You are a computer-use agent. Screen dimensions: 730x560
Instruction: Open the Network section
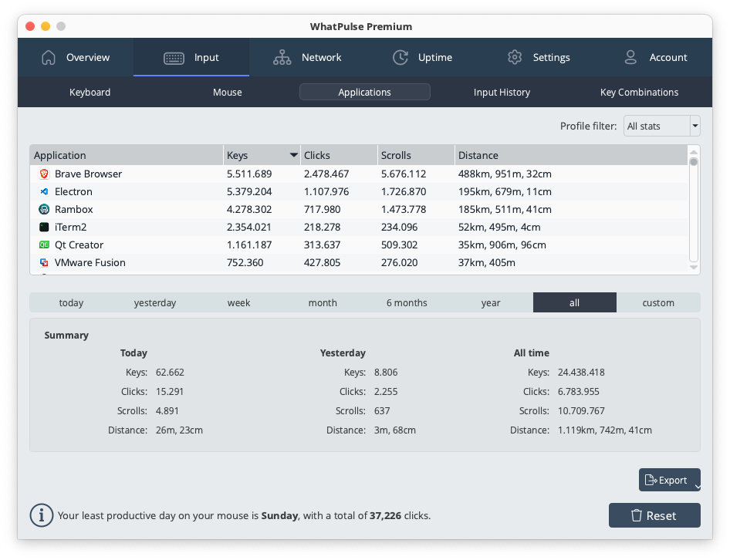pyautogui.click(x=307, y=58)
